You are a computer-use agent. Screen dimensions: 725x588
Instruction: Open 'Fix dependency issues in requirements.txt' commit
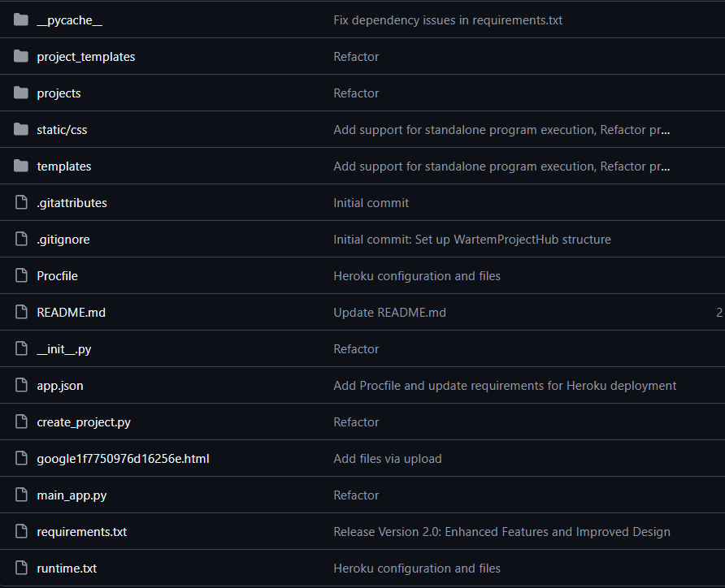tap(448, 19)
